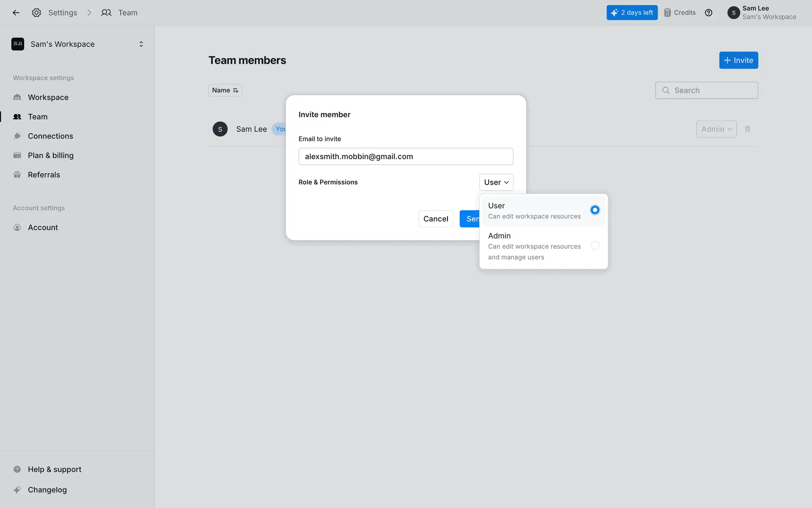The width and height of the screenshot is (812, 508).
Task: Click the back arrow icon
Action: (16, 13)
